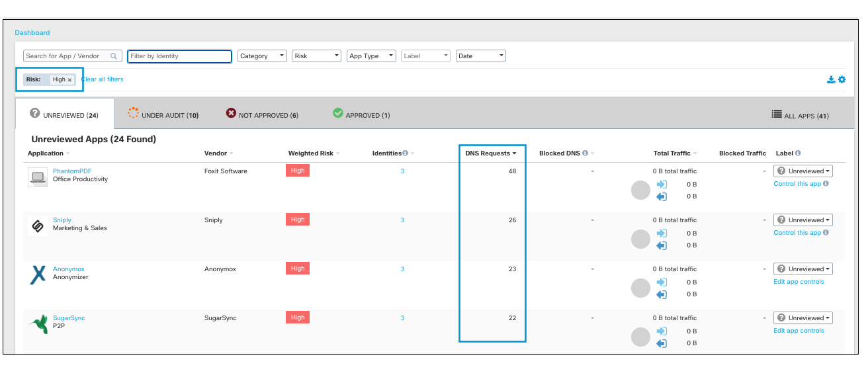
Task: Click Edit app controls for Anonymox
Action: [799, 282]
